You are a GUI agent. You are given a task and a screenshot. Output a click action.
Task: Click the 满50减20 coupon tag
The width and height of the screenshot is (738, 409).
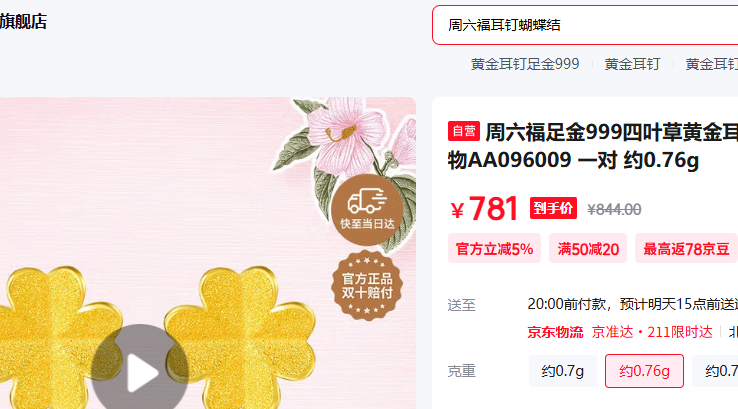588,249
